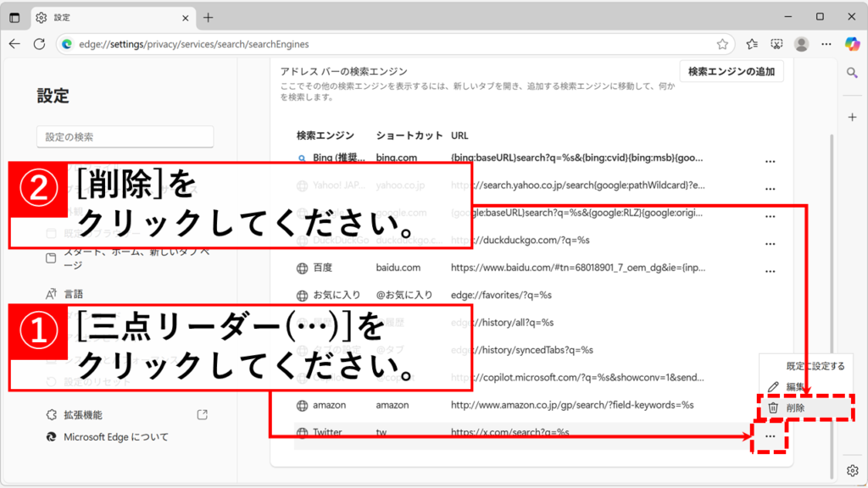Click the お気に入り search engine row name

[337, 295]
